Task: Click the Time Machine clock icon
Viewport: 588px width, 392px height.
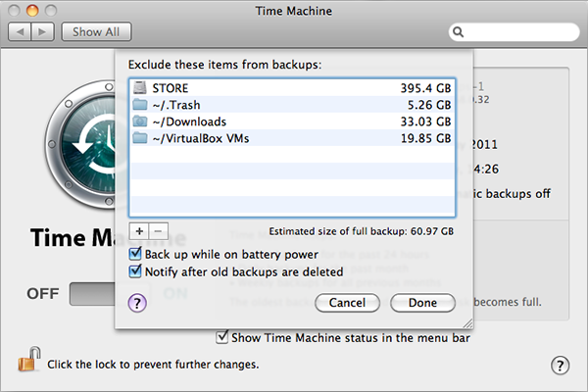Action: pyautogui.click(x=79, y=144)
